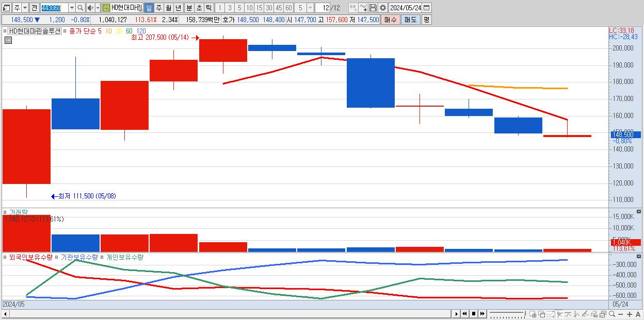Click the 개인보유수량 legend label

[125, 257]
